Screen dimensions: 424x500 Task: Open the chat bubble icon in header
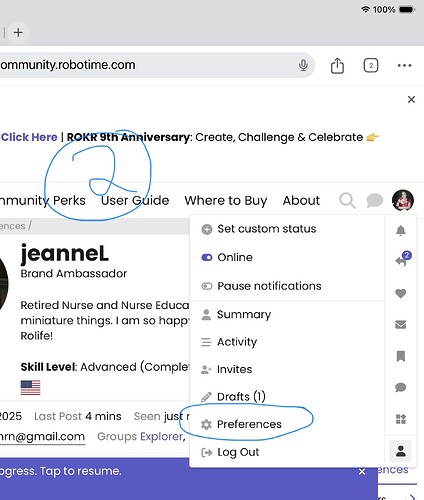click(x=375, y=201)
